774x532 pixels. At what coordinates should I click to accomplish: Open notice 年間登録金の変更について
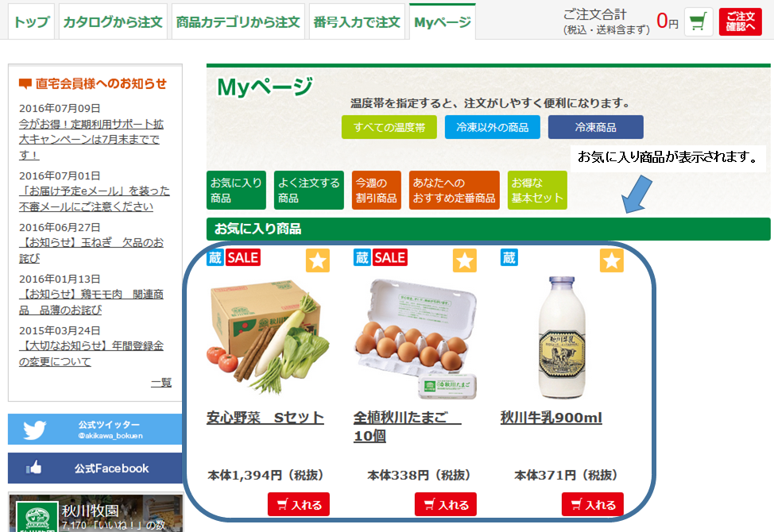tap(91, 353)
